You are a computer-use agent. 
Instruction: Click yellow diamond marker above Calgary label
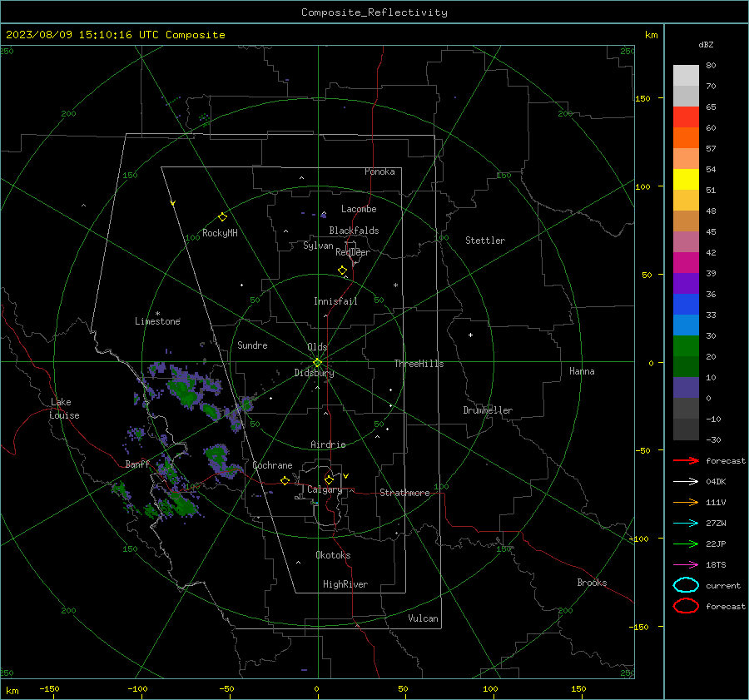click(329, 479)
